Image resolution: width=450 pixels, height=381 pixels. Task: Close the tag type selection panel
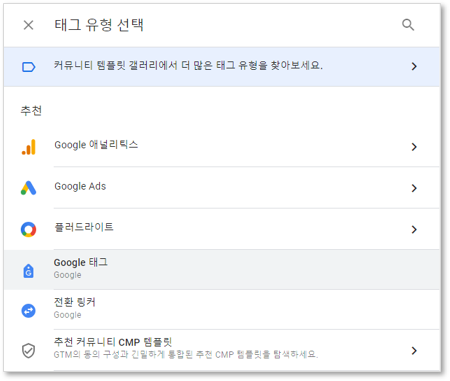(28, 25)
